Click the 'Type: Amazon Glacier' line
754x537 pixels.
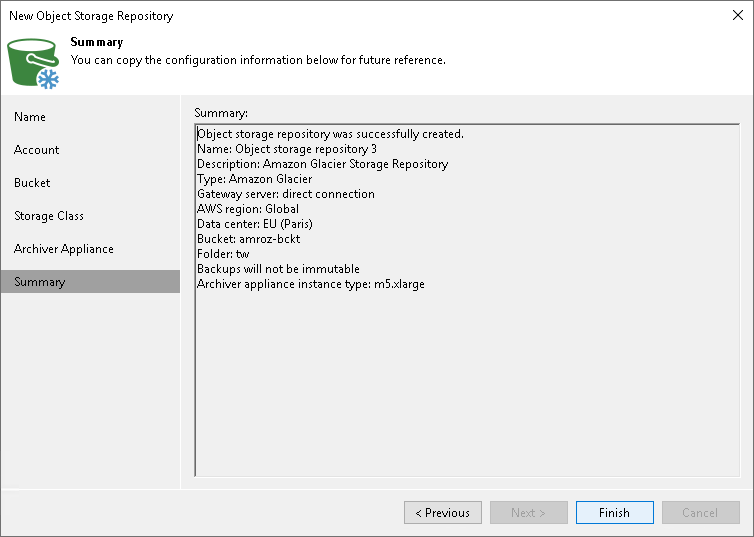[x=254, y=179]
